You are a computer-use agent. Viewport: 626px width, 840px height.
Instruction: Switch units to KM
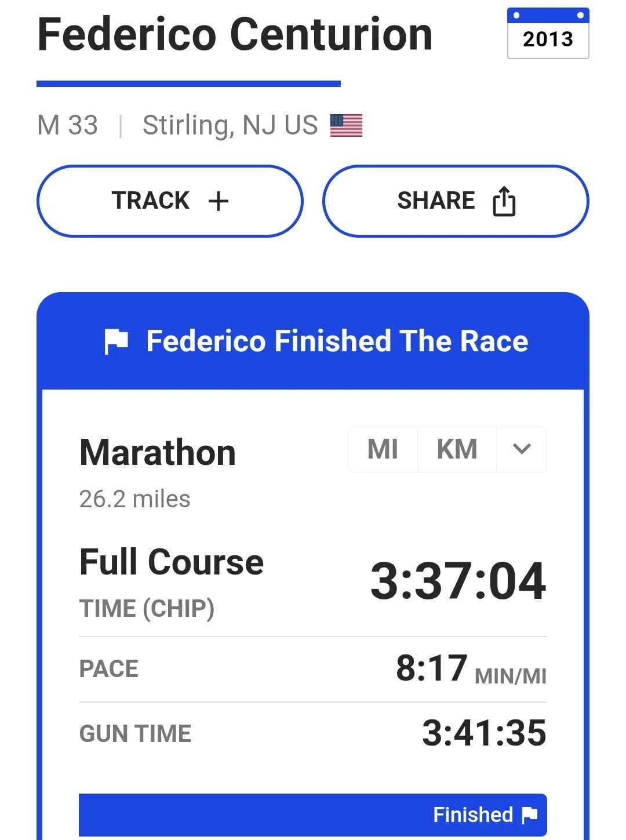point(457,449)
